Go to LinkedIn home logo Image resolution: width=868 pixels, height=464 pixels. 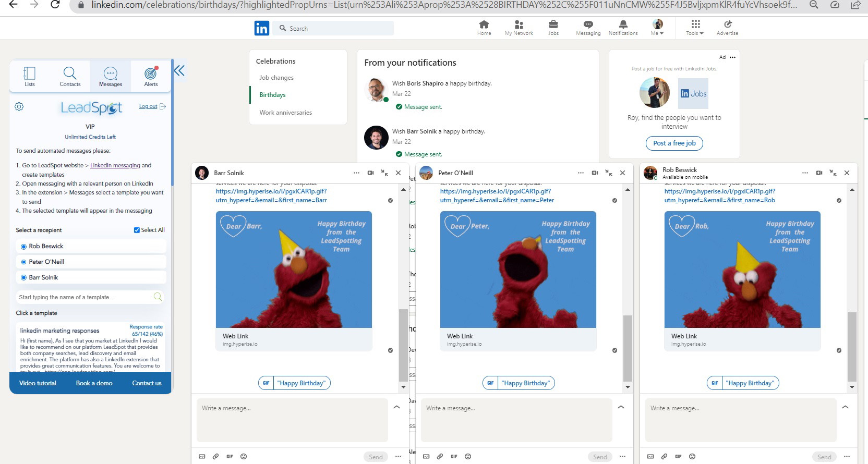click(x=262, y=28)
